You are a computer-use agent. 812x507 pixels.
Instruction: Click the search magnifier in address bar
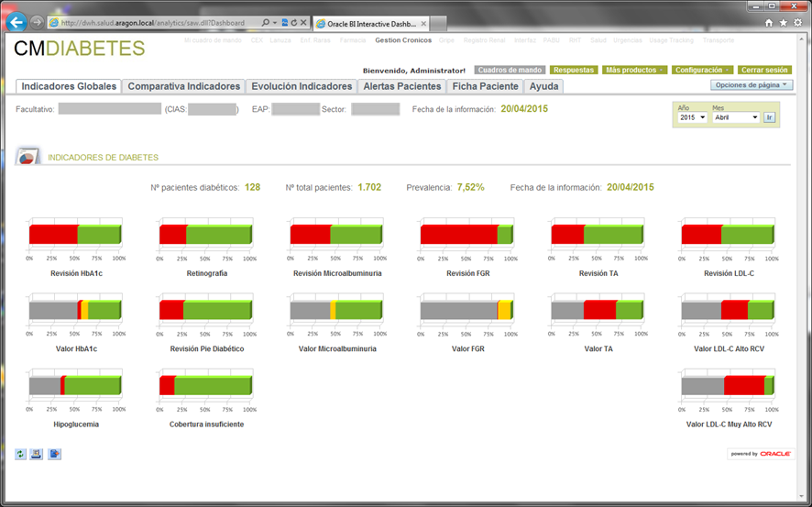coord(266,23)
